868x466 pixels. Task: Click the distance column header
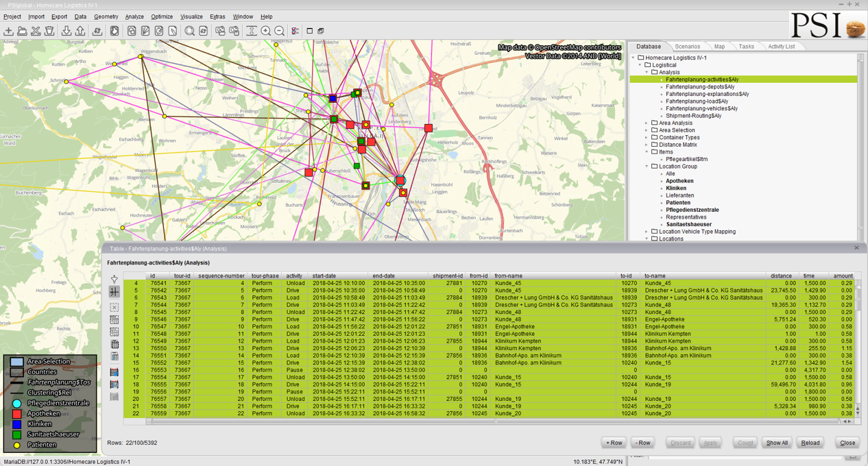(x=780, y=276)
